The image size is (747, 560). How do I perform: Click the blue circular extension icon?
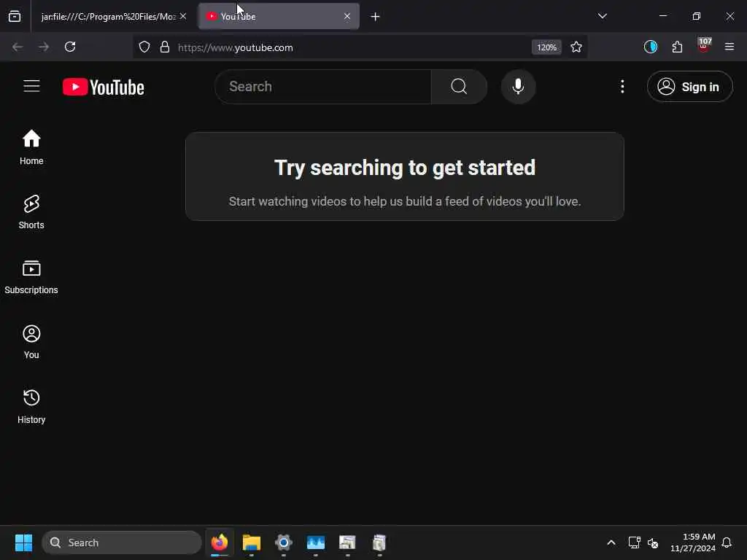tap(650, 47)
